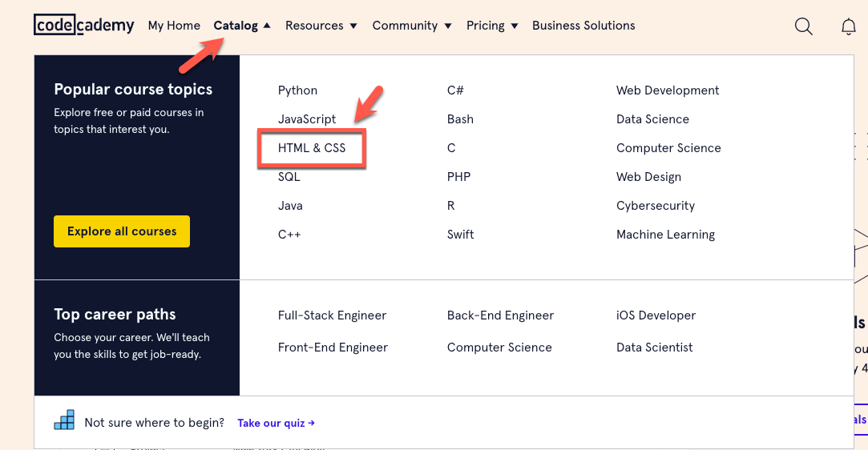Open iOS Developer career path
Screen dimensions: 868x450
point(656,315)
